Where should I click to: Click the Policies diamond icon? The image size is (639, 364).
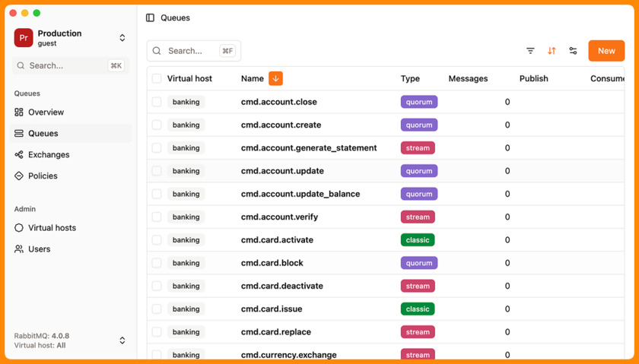19,176
